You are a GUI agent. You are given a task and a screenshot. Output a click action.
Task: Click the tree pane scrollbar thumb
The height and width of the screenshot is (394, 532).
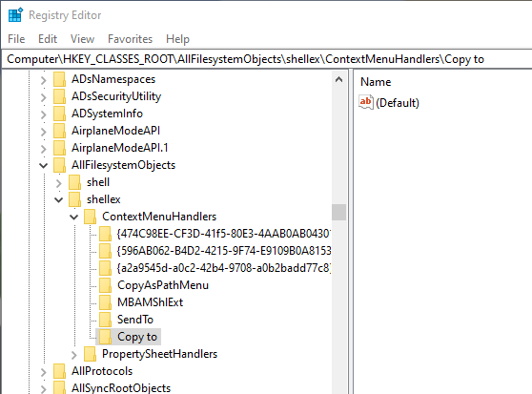pos(338,213)
